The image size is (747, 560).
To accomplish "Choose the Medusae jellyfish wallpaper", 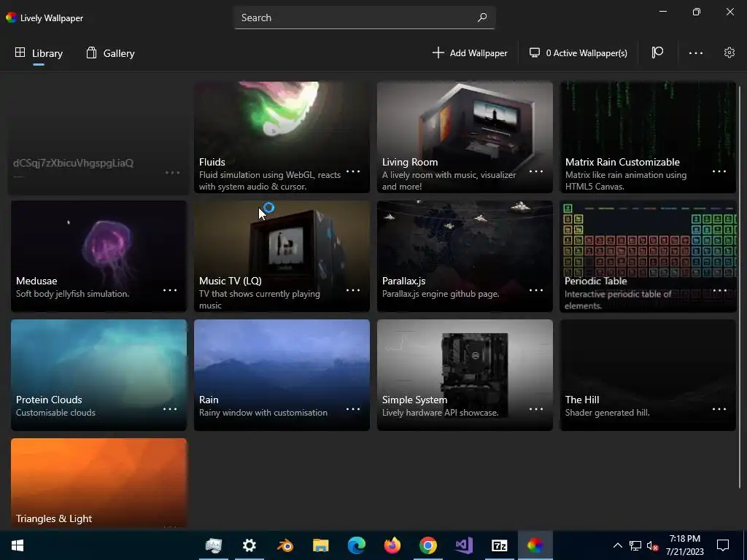I will point(98,256).
